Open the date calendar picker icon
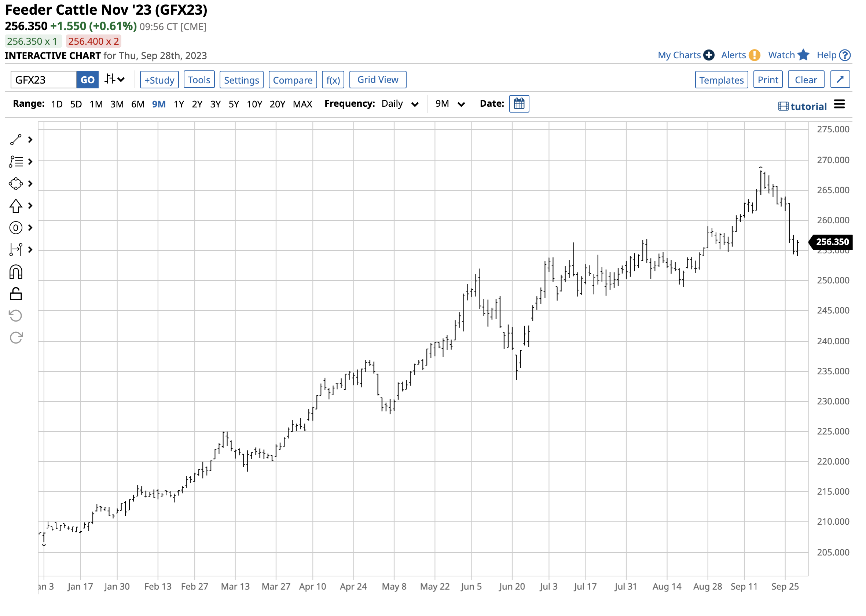 tap(519, 104)
